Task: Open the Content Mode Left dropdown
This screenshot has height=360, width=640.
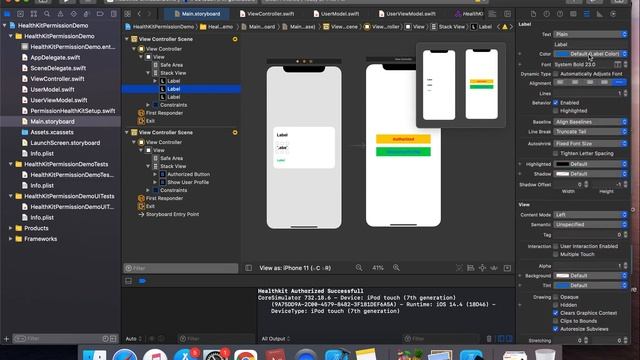Action: point(591,215)
